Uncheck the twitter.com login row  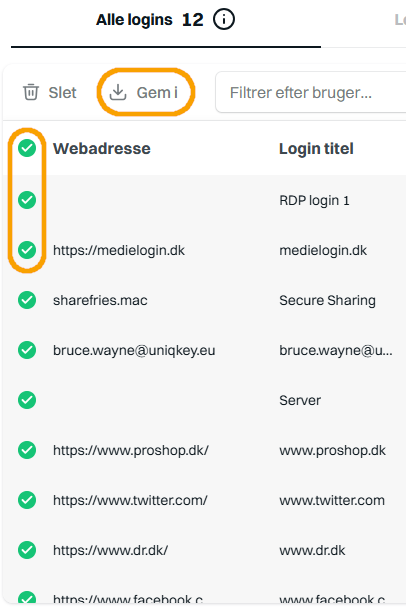tap(27, 500)
